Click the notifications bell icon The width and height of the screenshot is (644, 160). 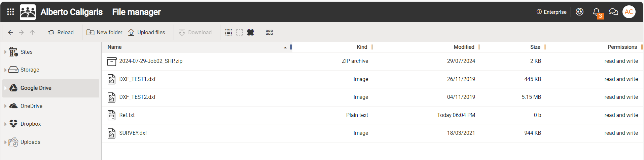coord(596,12)
